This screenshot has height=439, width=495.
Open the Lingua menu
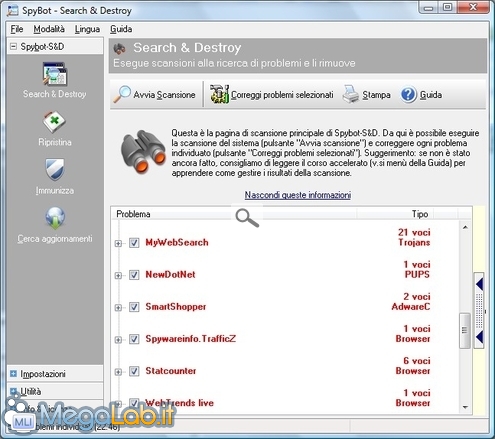(x=87, y=29)
